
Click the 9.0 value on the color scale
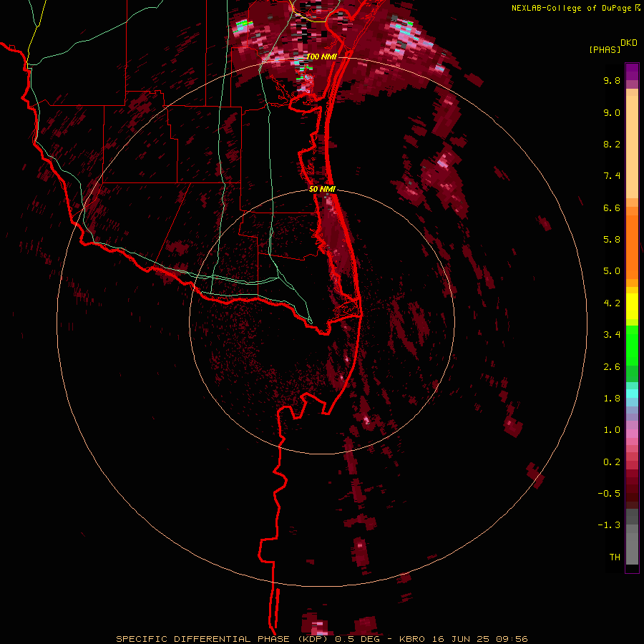pyautogui.click(x=612, y=112)
